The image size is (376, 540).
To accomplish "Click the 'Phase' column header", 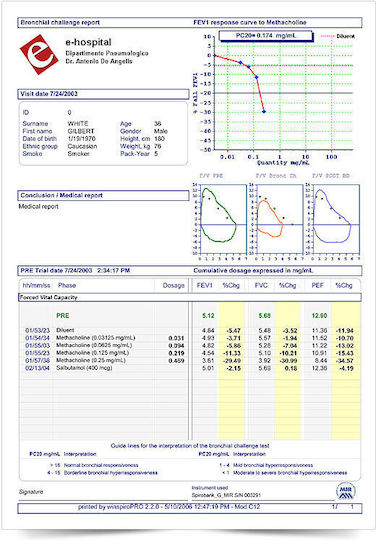I will click(x=67, y=285).
